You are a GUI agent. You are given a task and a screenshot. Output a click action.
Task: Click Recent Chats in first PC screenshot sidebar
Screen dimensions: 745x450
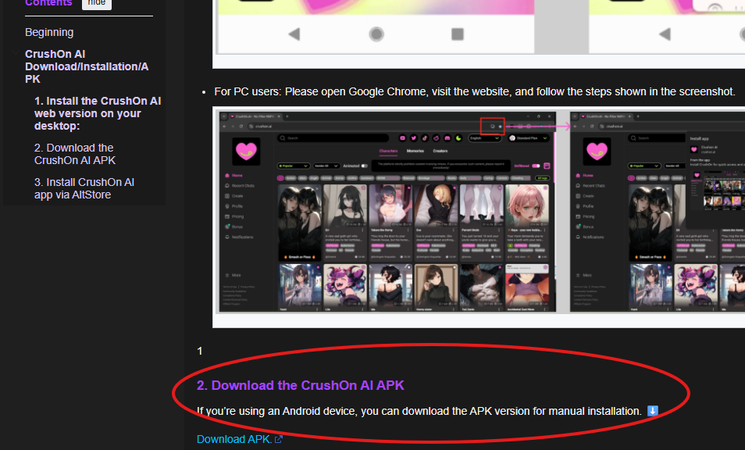point(239,186)
